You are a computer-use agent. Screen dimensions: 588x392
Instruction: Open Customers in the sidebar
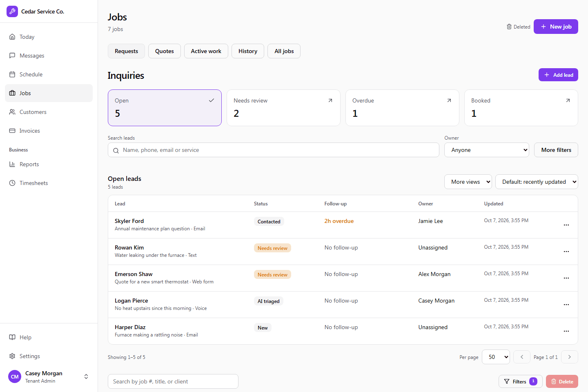[49, 112]
